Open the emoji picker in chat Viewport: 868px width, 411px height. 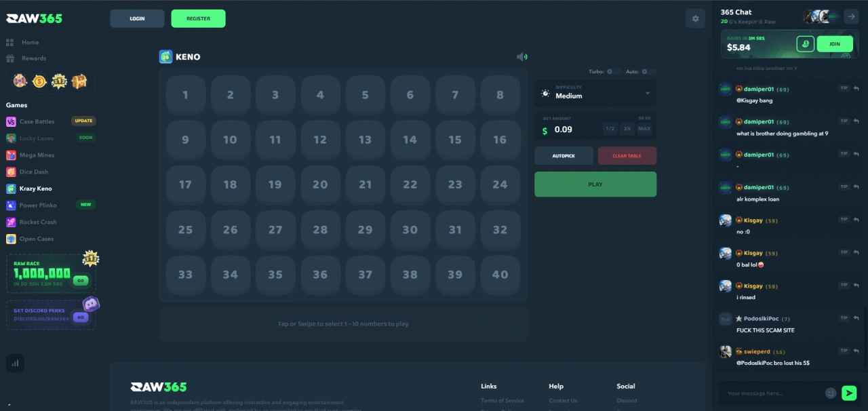pos(831,393)
